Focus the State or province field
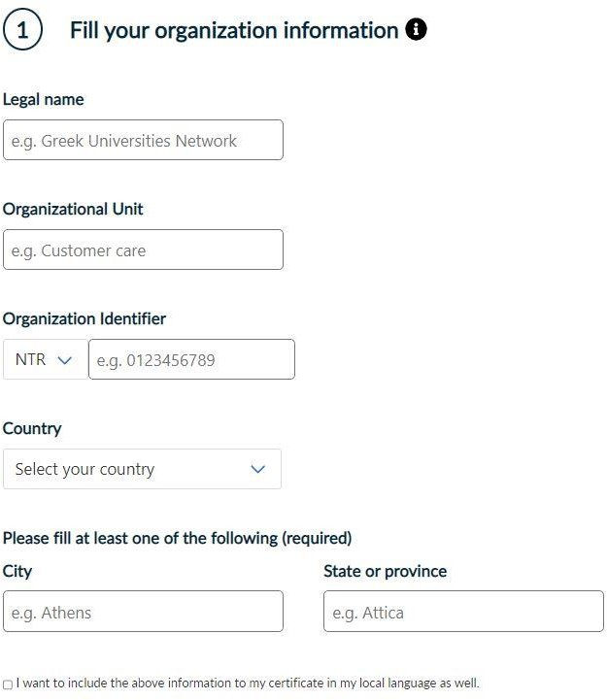The image size is (607, 700). tap(463, 613)
